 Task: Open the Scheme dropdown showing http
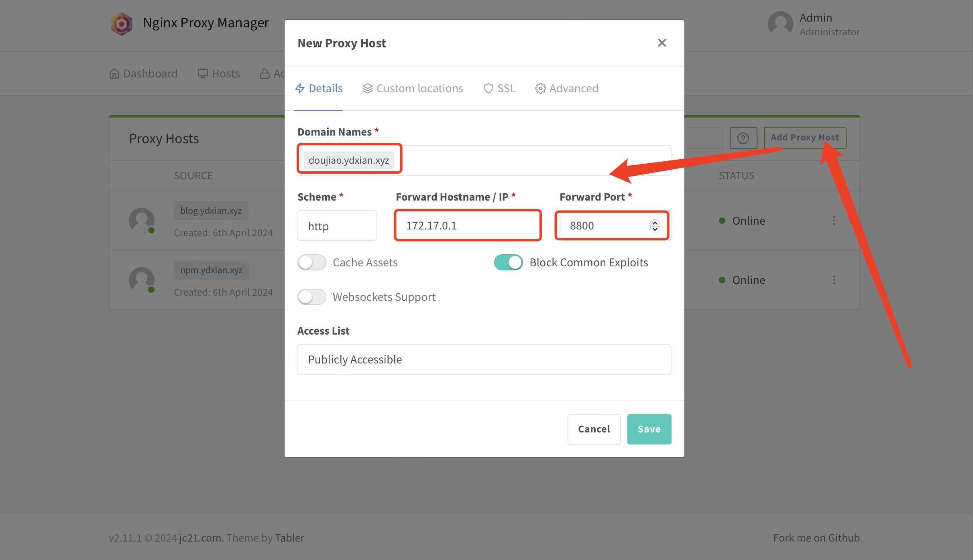click(x=337, y=226)
